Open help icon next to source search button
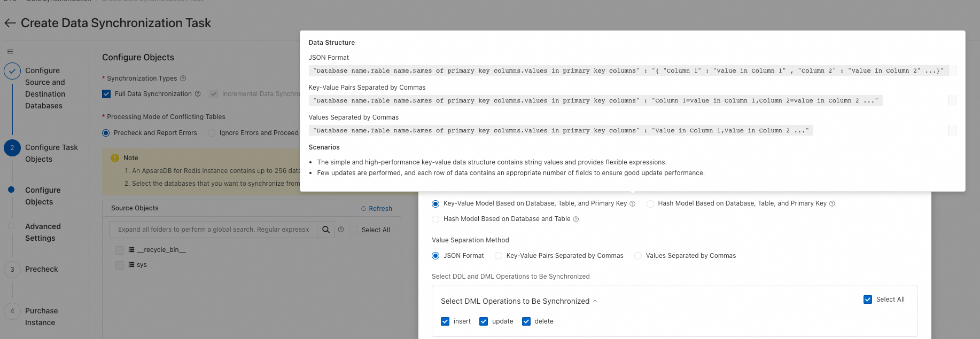The image size is (980, 339). (341, 230)
